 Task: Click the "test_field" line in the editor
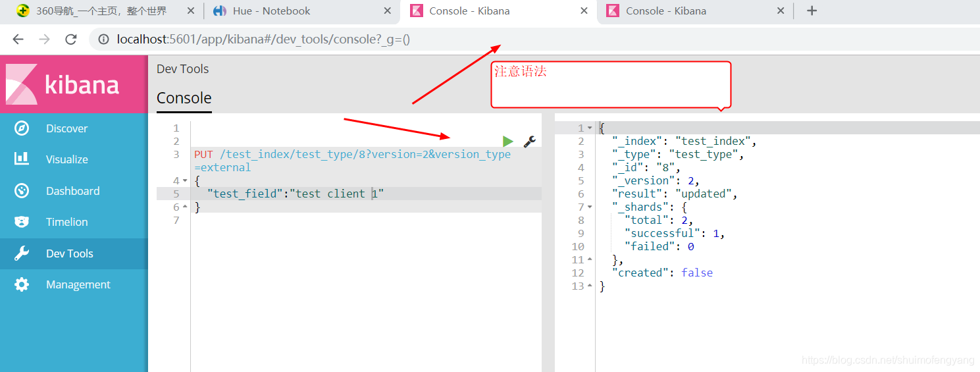pyautogui.click(x=295, y=194)
